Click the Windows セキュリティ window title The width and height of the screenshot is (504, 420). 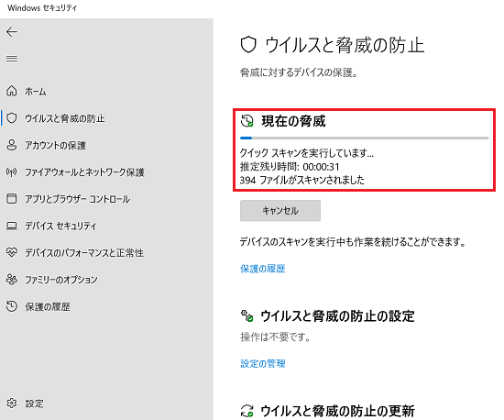(x=42, y=7)
